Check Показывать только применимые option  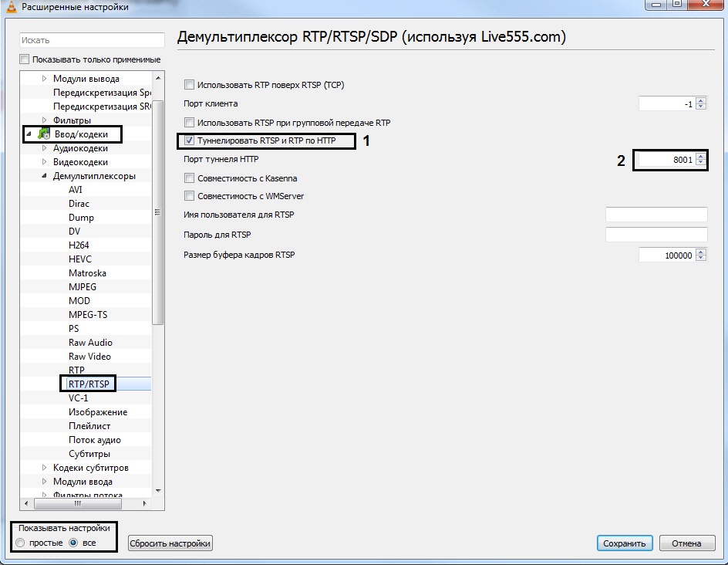(25, 59)
